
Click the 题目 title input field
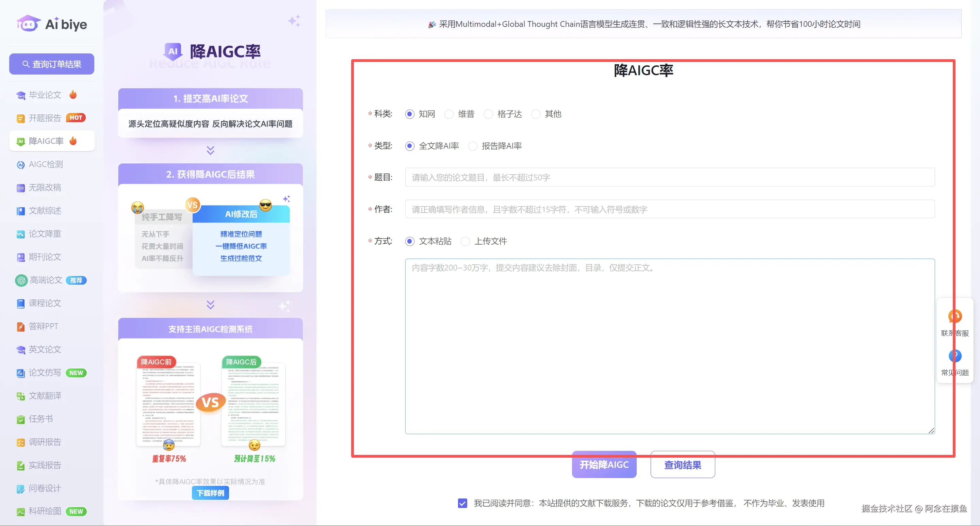click(670, 177)
